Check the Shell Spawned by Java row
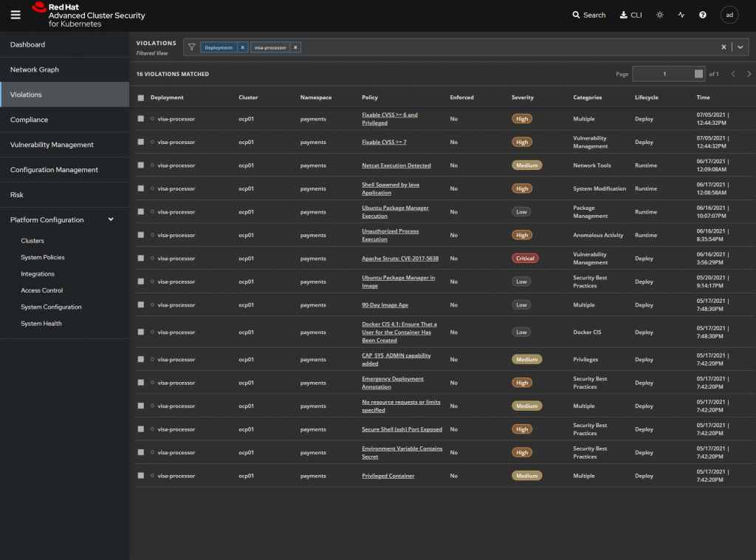The image size is (756, 560). (141, 188)
